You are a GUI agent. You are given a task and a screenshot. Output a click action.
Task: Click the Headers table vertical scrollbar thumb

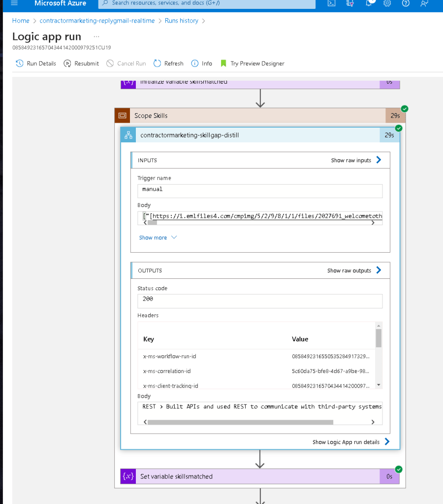379,338
